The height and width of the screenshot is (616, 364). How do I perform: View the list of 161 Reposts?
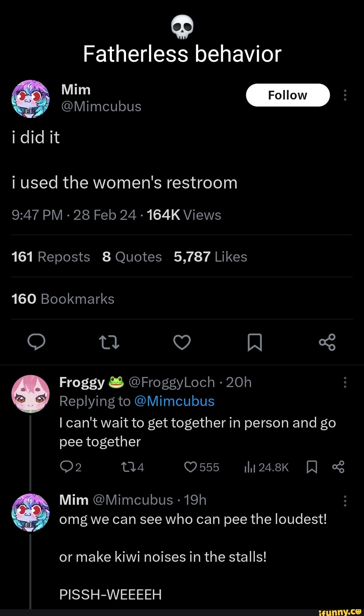click(x=51, y=257)
